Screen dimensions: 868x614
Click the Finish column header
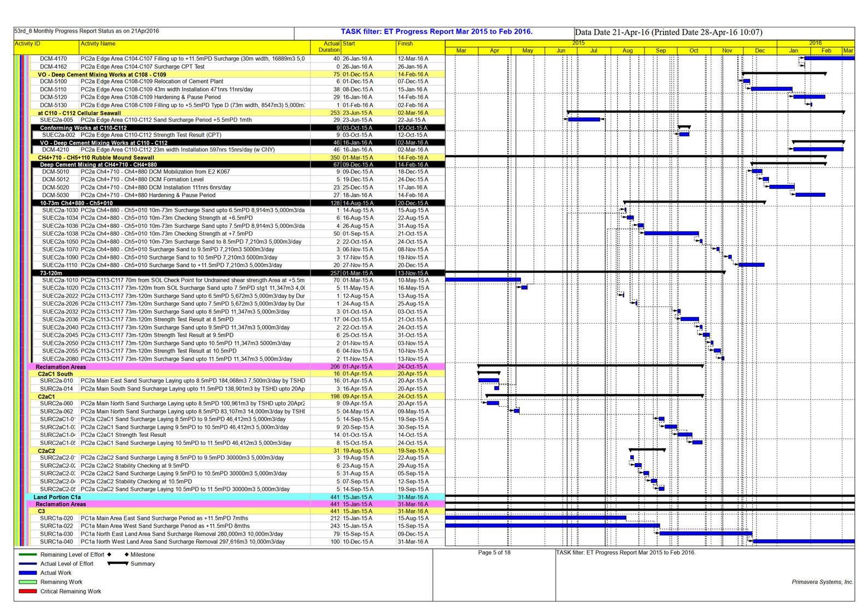405,44
